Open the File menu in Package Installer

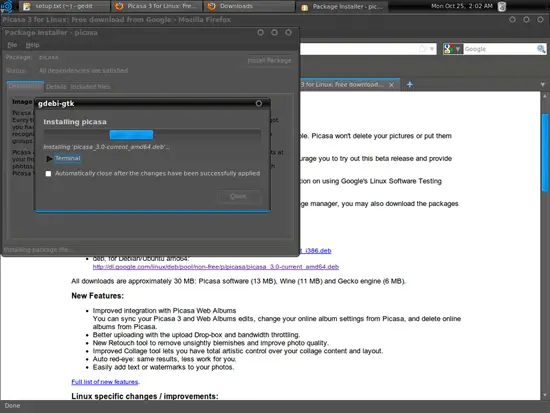pyautogui.click(x=12, y=45)
